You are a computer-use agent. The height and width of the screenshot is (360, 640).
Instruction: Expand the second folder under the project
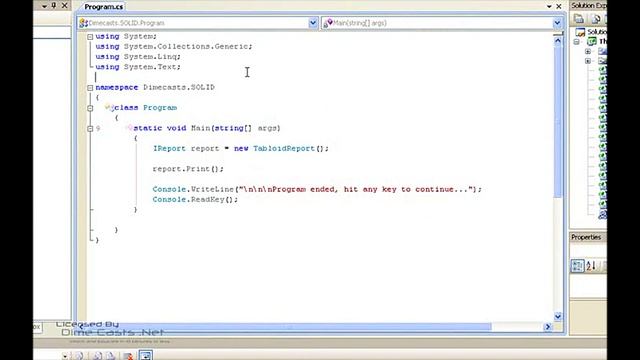pyautogui.click(x=588, y=61)
